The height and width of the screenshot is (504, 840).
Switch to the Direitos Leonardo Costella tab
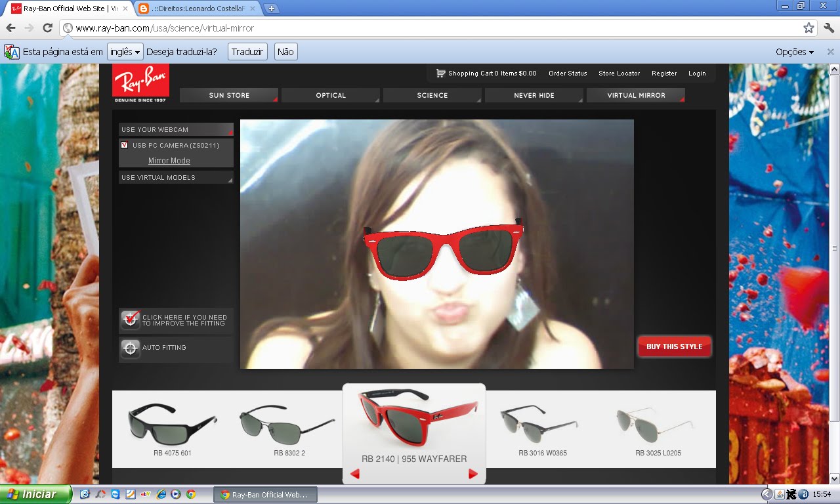197,9
